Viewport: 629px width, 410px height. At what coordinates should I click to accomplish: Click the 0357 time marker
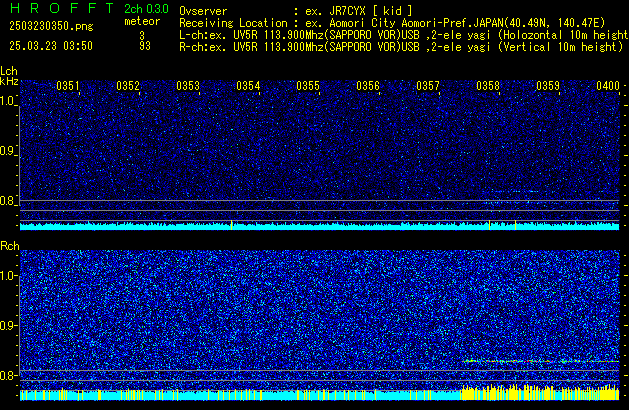pyautogui.click(x=428, y=86)
